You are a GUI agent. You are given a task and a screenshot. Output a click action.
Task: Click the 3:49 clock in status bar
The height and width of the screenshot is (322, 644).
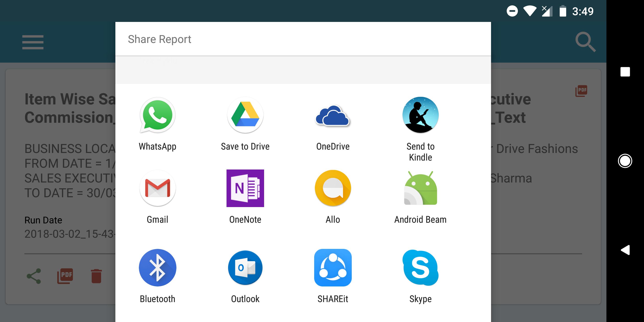click(x=583, y=11)
